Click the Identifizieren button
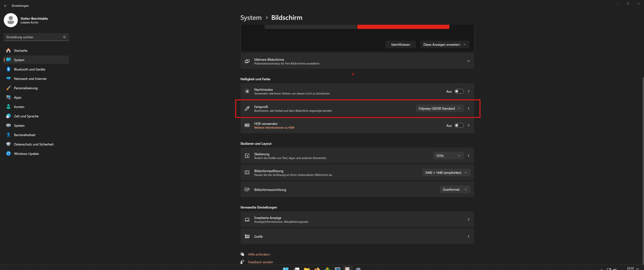The height and width of the screenshot is (270, 644). tap(400, 44)
